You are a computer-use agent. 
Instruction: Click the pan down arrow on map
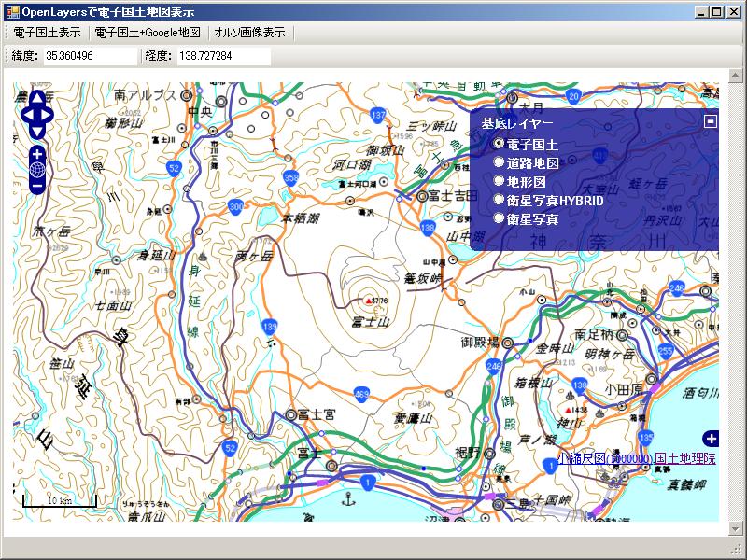[37, 132]
